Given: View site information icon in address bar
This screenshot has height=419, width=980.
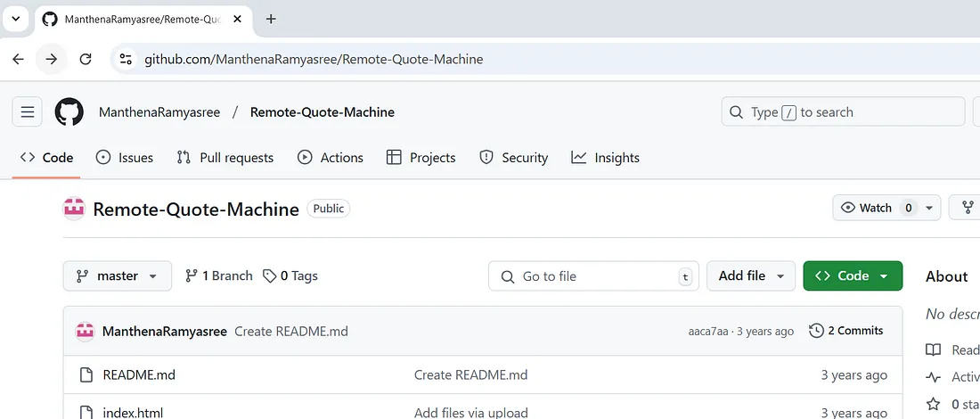Looking at the screenshot, I should (126, 60).
